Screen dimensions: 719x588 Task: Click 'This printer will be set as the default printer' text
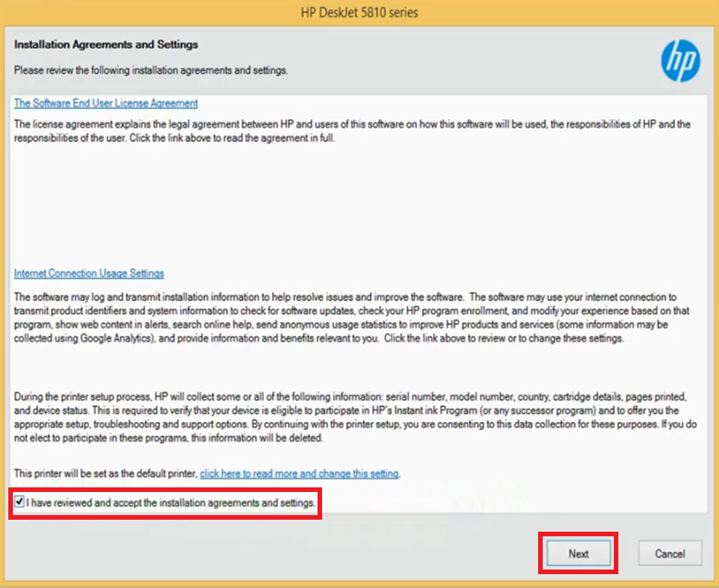coord(105,474)
